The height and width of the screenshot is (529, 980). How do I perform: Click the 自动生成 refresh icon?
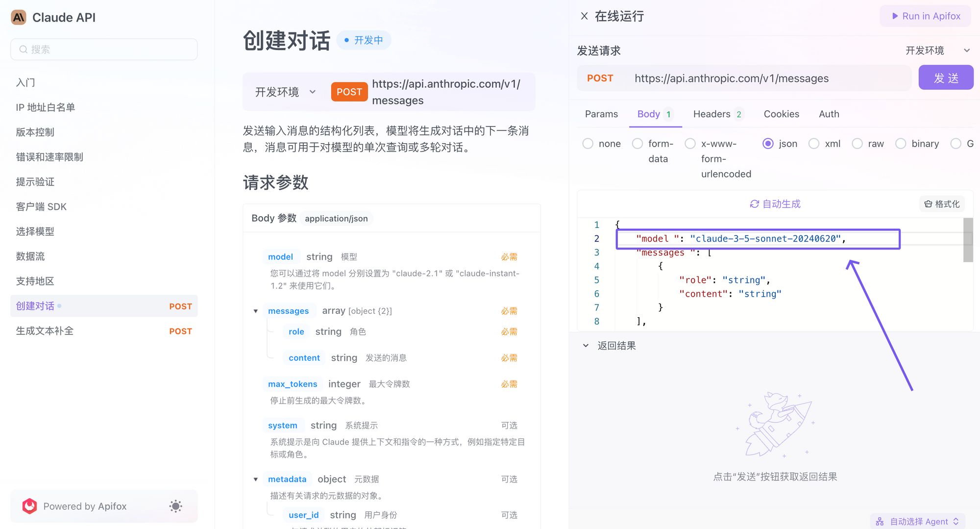(755, 204)
